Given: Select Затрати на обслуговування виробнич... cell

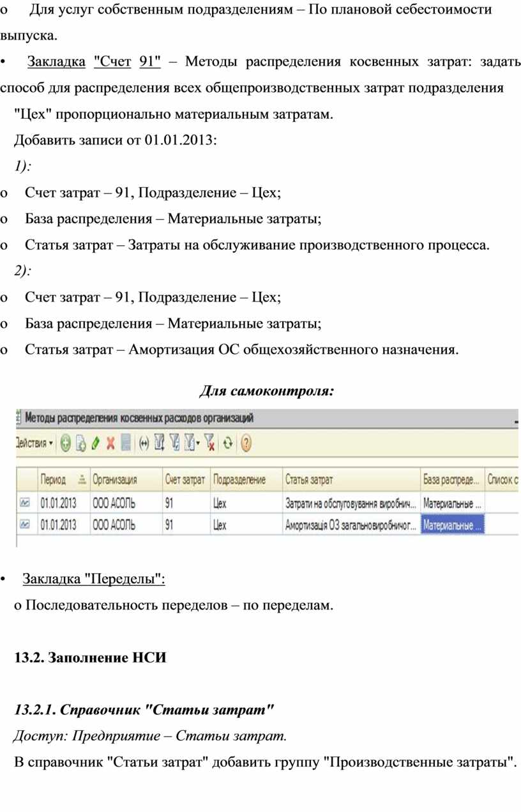Looking at the screenshot, I should click(351, 503).
